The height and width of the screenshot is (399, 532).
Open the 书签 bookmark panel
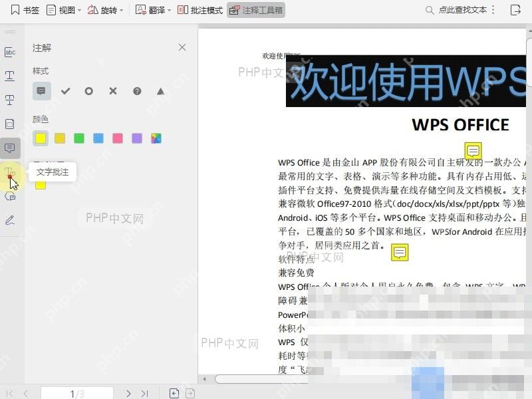pyautogui.click(x=25, y=10)
